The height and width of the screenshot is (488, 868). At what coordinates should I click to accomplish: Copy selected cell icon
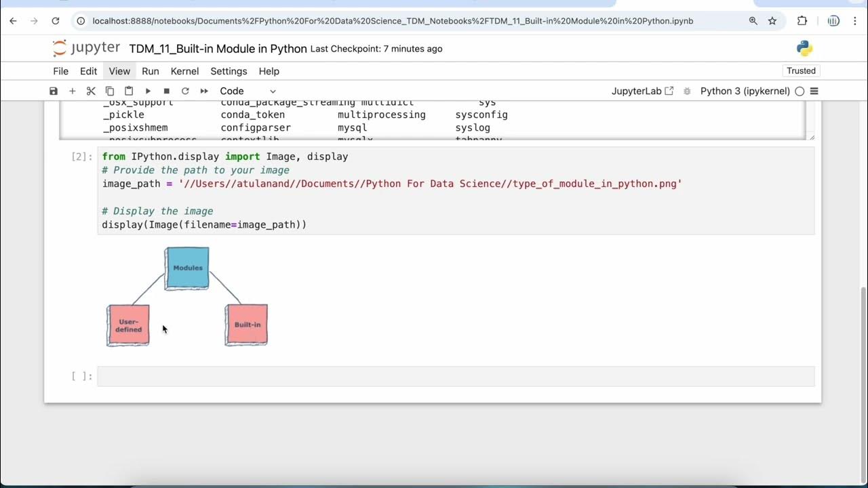coord(110,91)
